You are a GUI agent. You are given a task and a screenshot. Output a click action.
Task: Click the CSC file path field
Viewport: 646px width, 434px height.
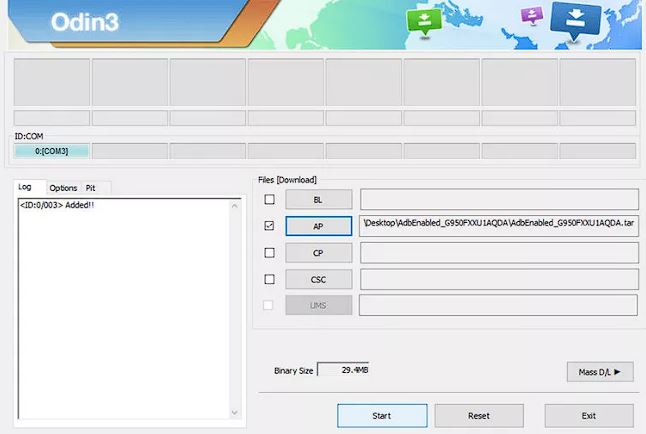(x=499, y=279)
